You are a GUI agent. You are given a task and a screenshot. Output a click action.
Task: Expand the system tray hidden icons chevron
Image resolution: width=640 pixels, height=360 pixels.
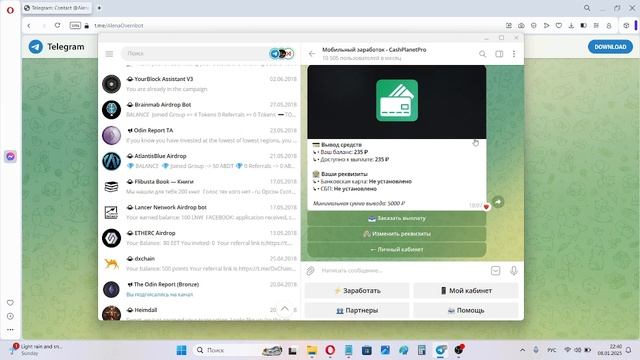click(x=522, y=350)
